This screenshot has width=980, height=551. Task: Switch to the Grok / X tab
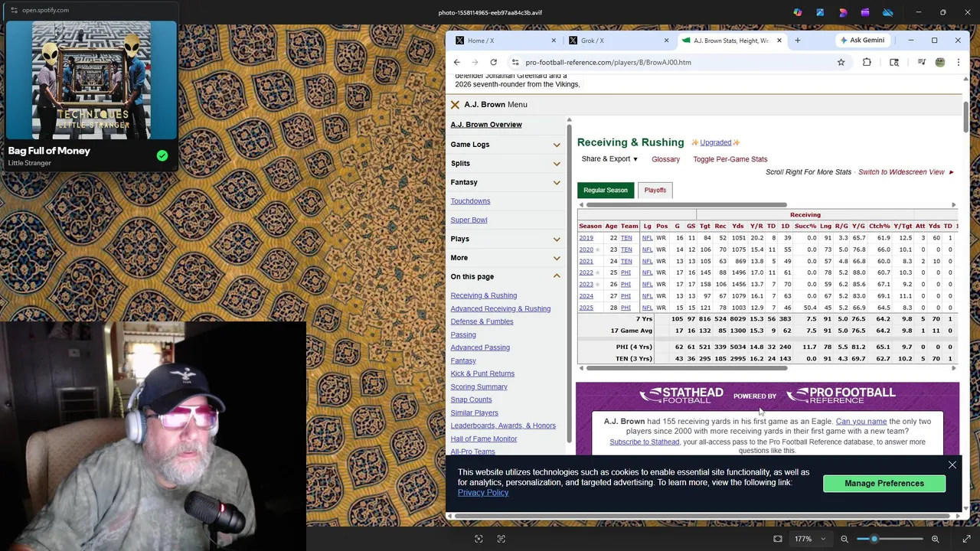pyautogui.click(x=619, y=41)
